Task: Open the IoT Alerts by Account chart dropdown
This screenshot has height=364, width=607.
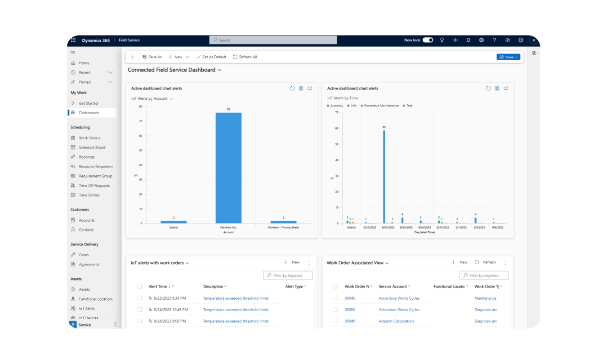Action: 171,99
